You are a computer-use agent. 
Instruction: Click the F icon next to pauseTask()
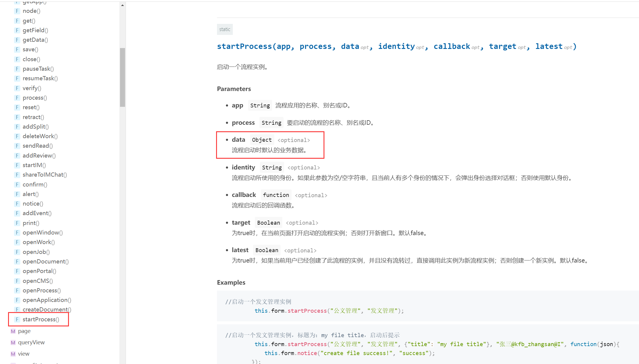point(17,69)
